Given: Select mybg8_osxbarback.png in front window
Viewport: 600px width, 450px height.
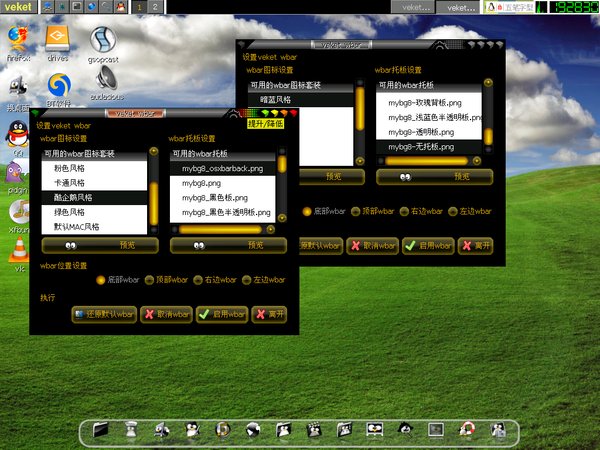Looking at the screenshot, I should point(223,168).
